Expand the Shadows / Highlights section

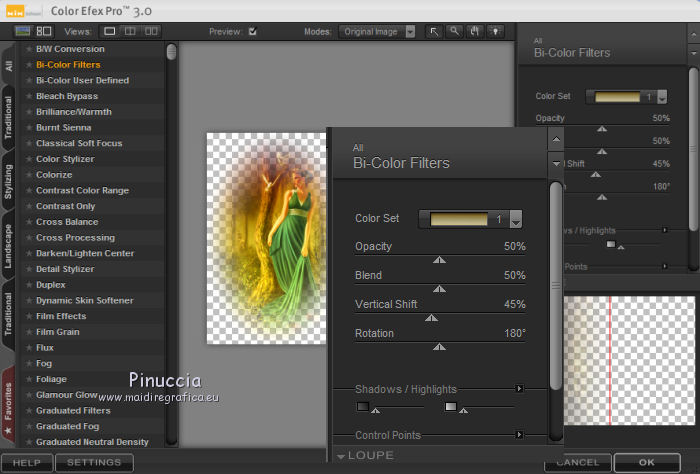click(519, 389)
